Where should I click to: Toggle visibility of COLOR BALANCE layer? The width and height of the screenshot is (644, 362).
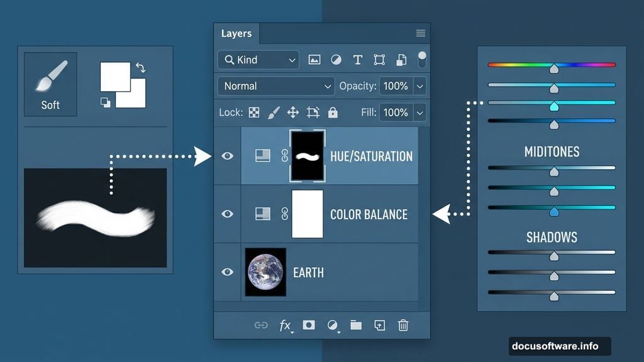coord(228,214)
